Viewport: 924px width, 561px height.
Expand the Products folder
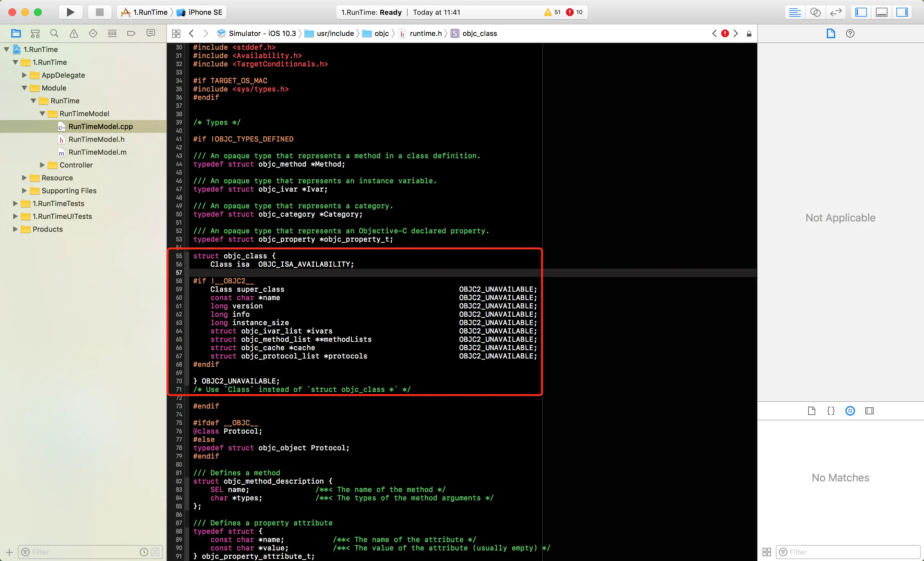pyautogui.click(x=15, y=229)
